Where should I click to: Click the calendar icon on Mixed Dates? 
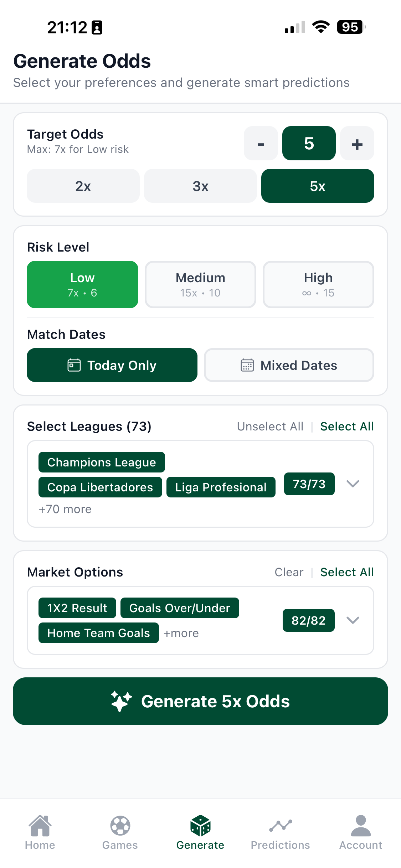click(x=247, y=365)
